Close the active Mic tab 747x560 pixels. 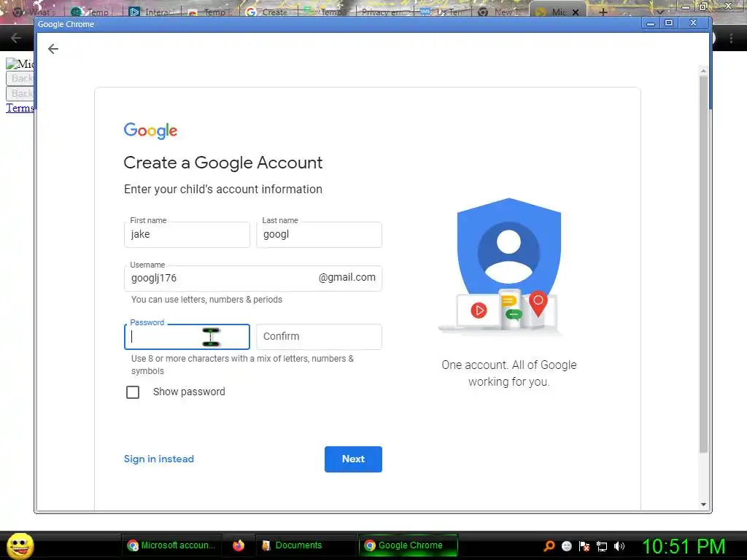[x=576, y=12]
